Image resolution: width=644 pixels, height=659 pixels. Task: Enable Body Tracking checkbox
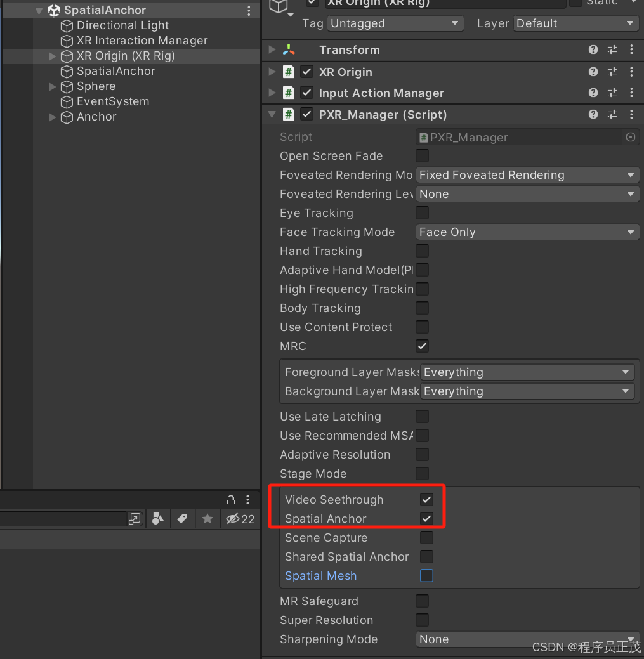tap(422, 308)
